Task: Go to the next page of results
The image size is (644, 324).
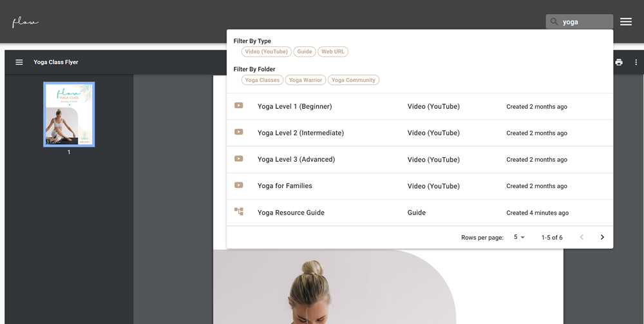Action: click(x=602, y=238)
